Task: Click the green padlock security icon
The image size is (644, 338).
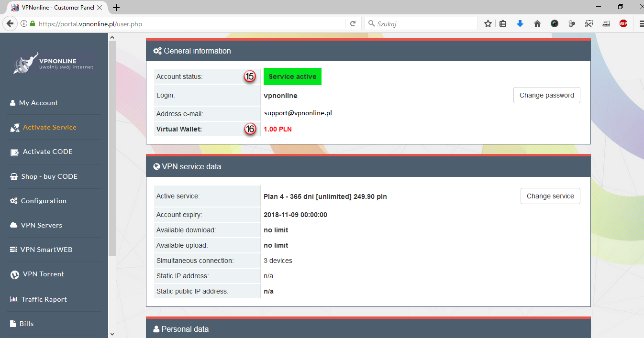Action: click(33, 23)
